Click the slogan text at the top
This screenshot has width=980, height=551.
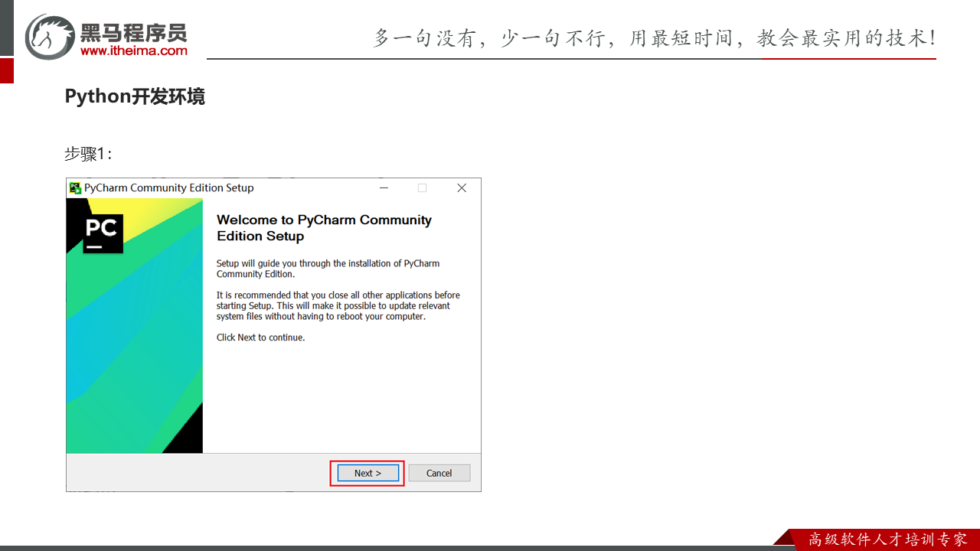654,37
